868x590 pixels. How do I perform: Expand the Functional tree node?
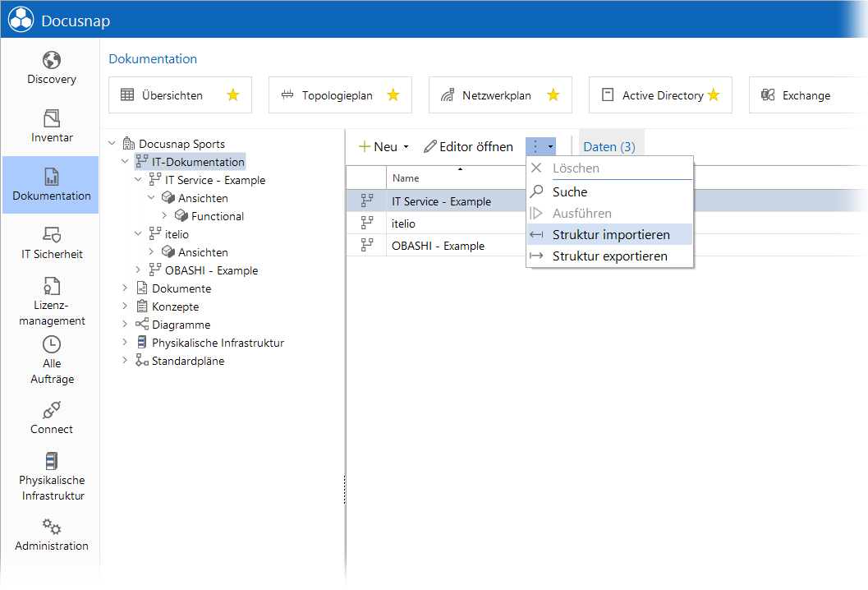coord(164,215)
